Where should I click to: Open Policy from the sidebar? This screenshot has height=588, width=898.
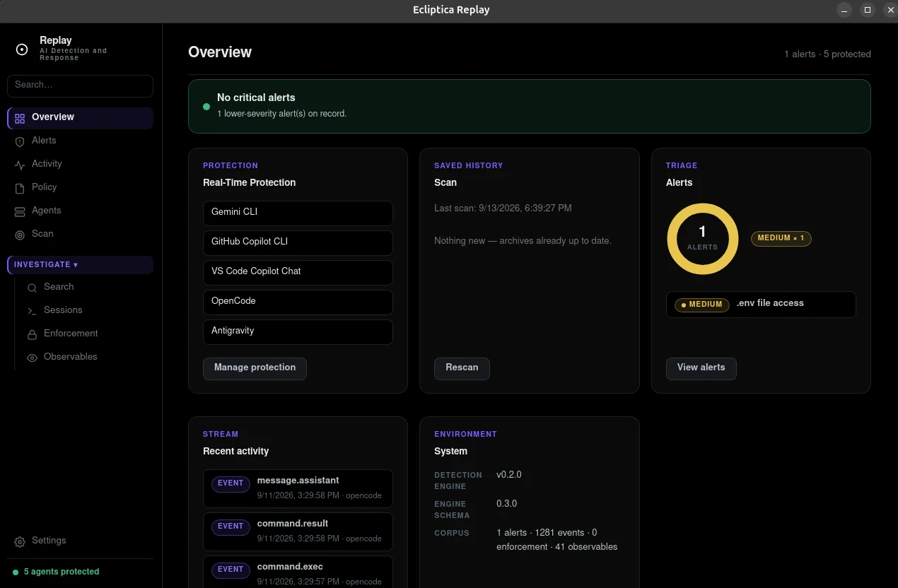click(80, 187)
